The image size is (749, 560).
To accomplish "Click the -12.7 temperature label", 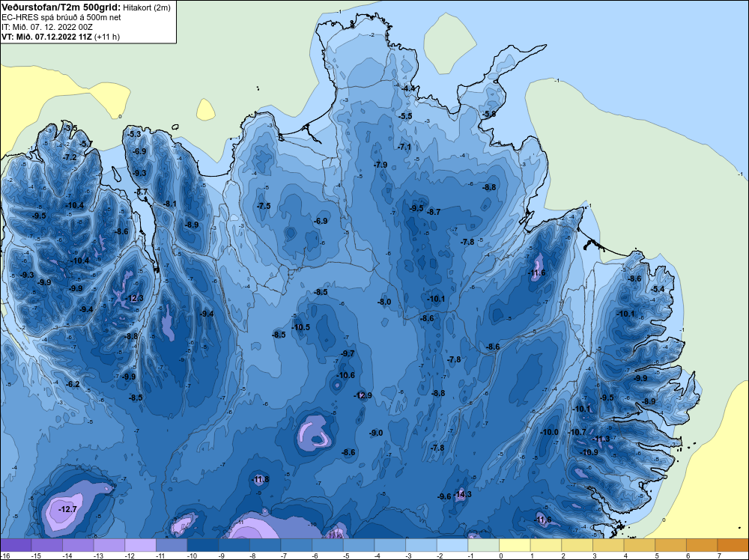I will point(68,510).
